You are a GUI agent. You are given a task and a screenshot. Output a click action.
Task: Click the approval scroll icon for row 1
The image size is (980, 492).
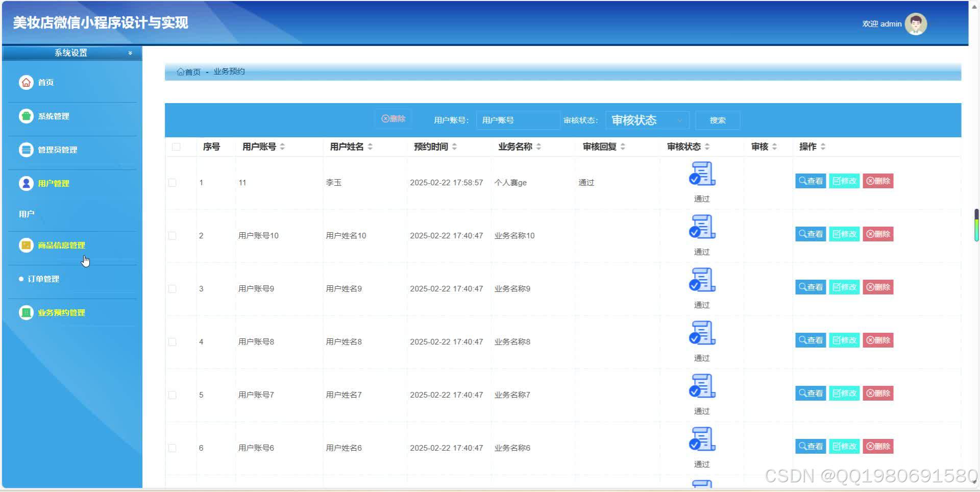click(x=701, y=174)
